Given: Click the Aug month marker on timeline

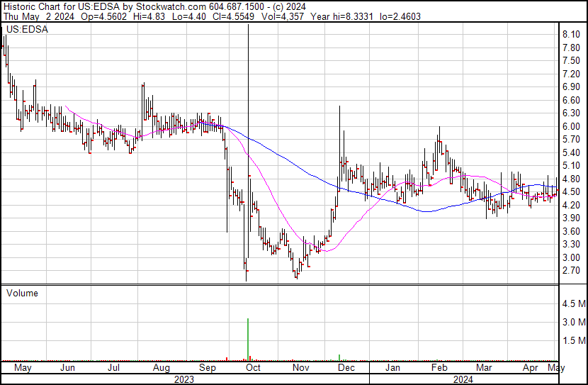Looking at the screenshot, I should 162,368.
